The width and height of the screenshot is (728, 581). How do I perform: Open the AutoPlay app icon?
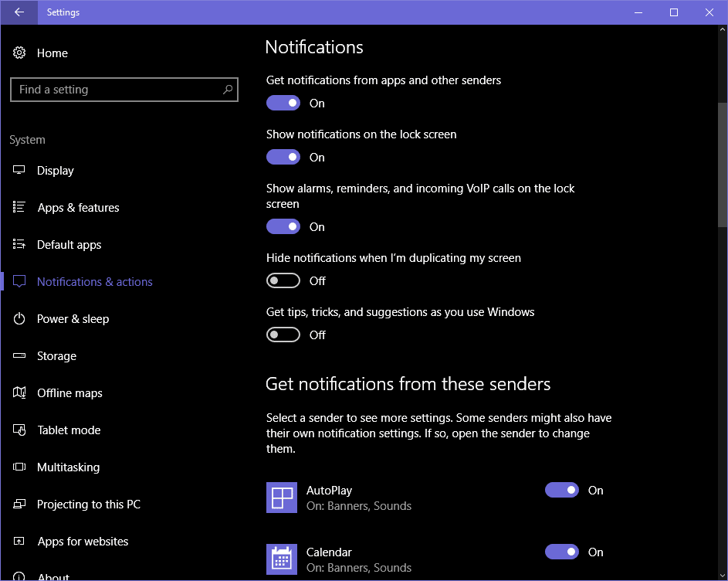point(282,498)
